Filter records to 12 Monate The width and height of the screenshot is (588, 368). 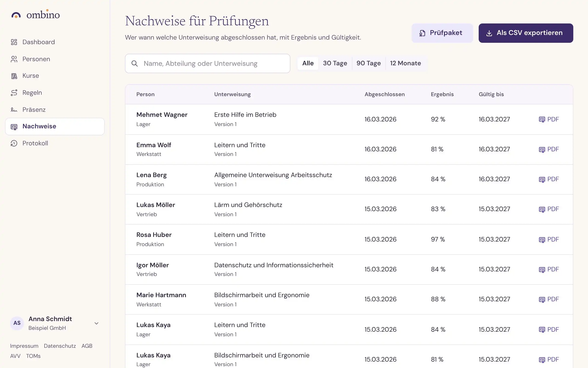click(x=405, y=63)
